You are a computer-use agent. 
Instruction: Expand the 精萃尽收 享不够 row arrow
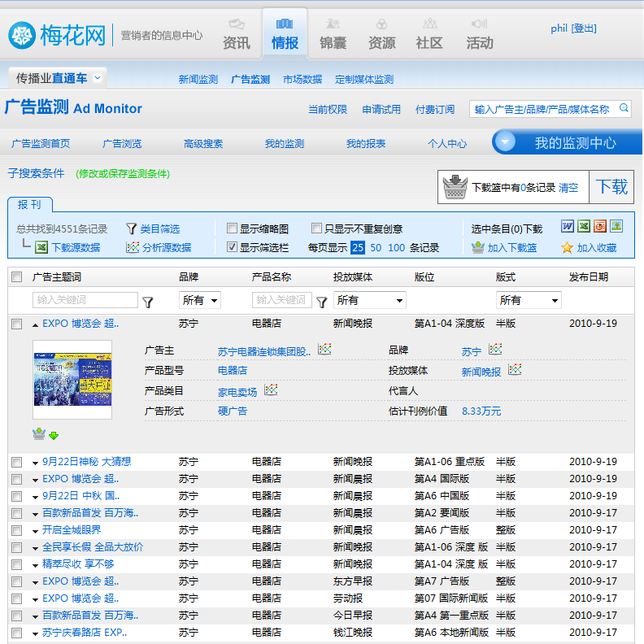[35, 566]
